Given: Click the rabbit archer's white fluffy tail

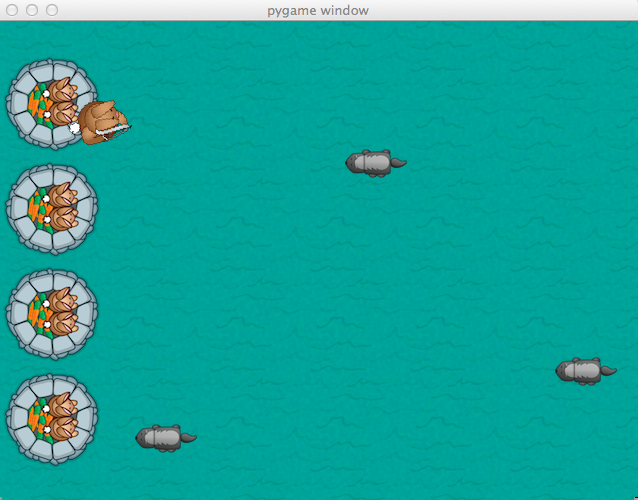Looking at the screenshot, I should pyautogui.click(x=75, y=128).
